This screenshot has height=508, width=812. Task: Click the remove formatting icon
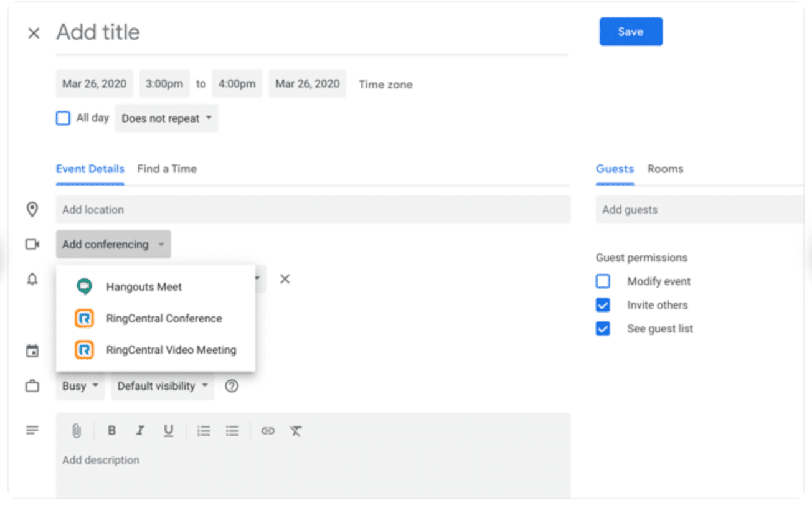pos(296,431)
